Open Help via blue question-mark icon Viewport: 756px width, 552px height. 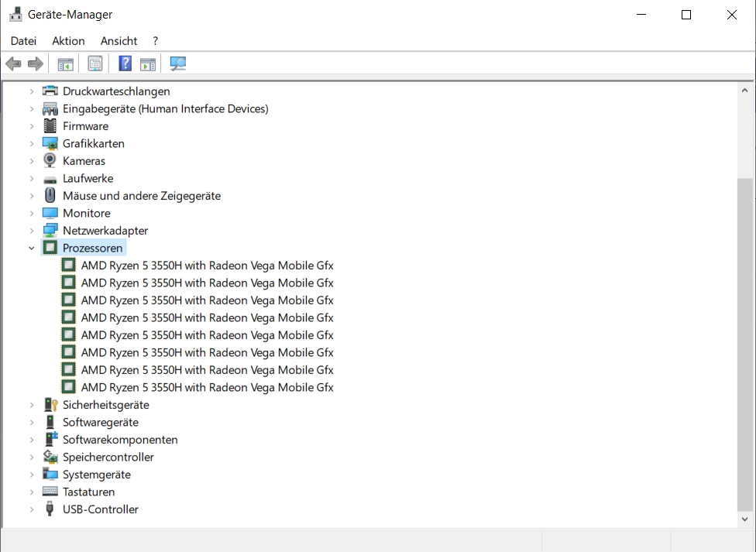click(x=125, y=63)
